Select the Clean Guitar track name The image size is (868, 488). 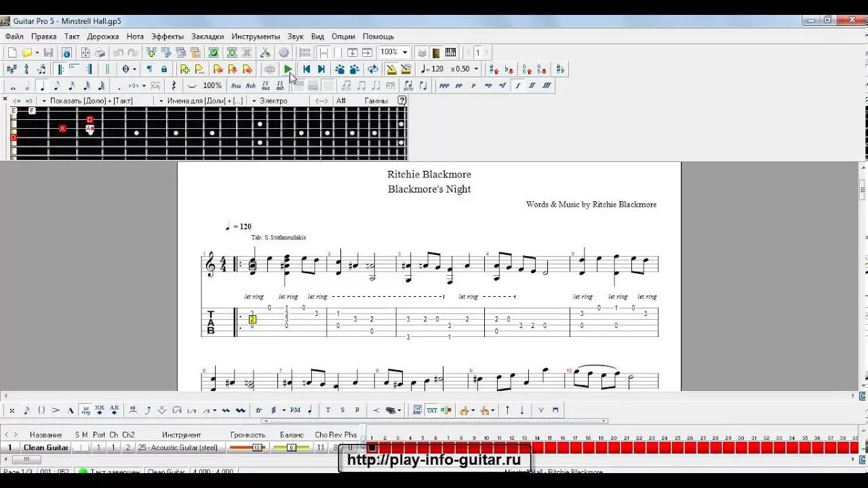46,447
